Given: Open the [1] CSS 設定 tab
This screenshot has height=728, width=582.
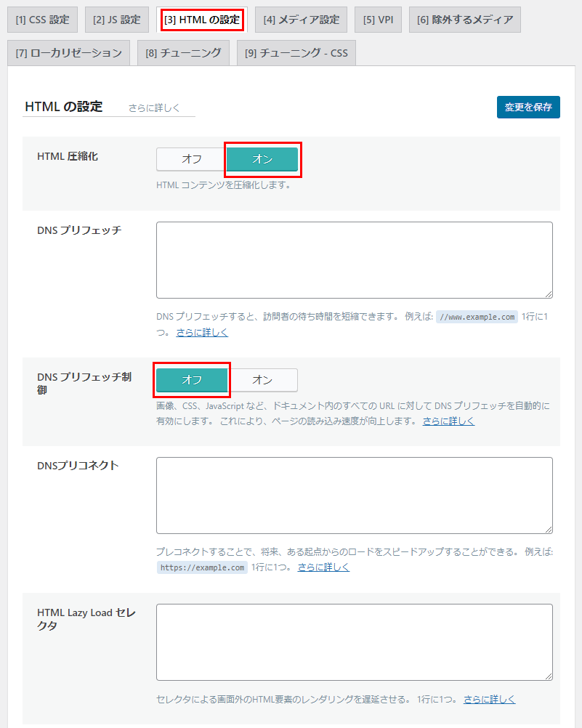Looking at the screenshot, I should 42,20.
